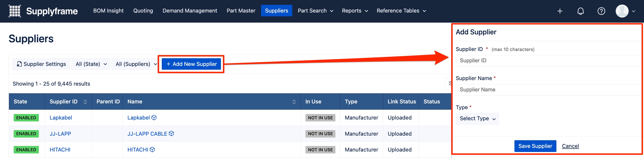The image size is (644, 158).
Task: Open Part Master section
Action: [x=241, y=11]
